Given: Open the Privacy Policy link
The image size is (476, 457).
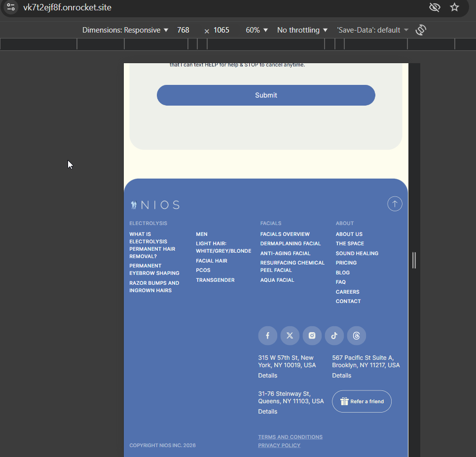Looking at the screenshot, I should [279, 446].
